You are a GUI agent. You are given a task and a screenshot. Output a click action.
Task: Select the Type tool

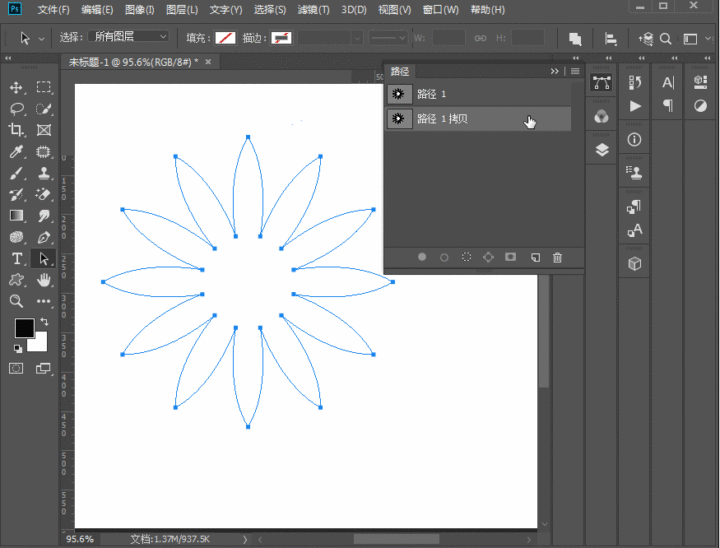click(x=17, y=259)
